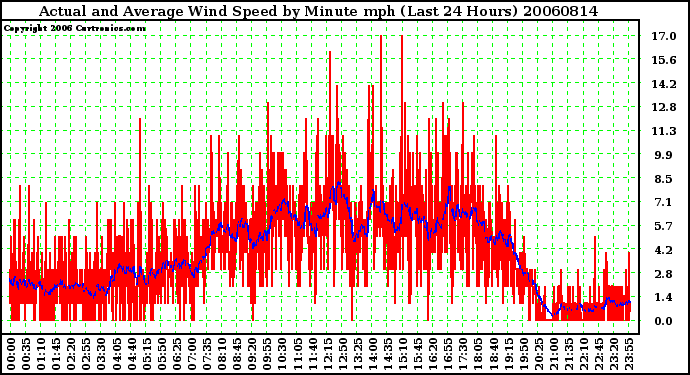Viewport: 690px width, 375px height.
Task: Click the 00:00 time axis label
Action: (x=11, y=354)
